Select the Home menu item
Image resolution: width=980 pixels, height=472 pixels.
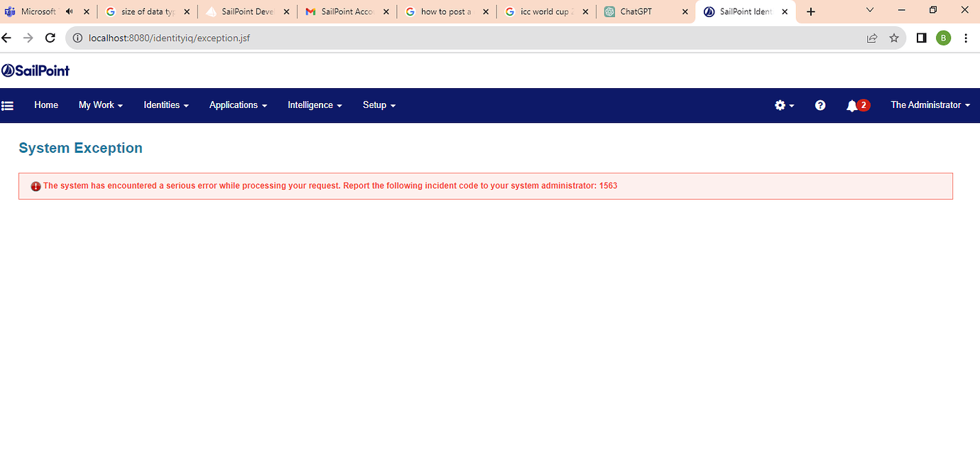pos(45,105)
